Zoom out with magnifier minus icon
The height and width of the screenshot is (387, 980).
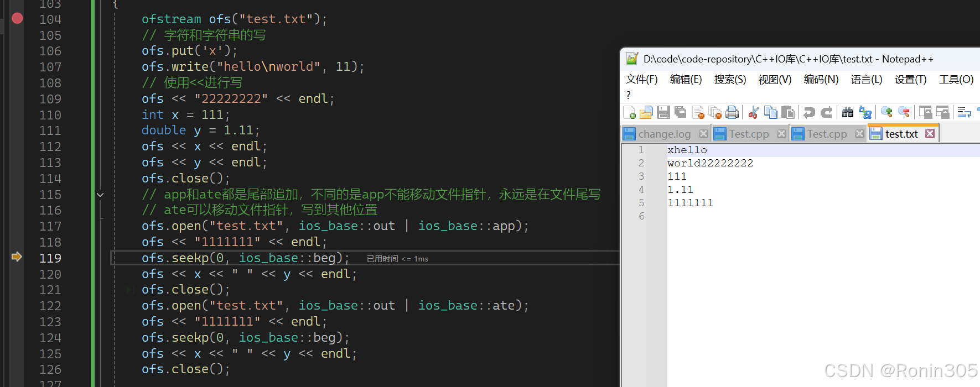(x=904, y=113)
